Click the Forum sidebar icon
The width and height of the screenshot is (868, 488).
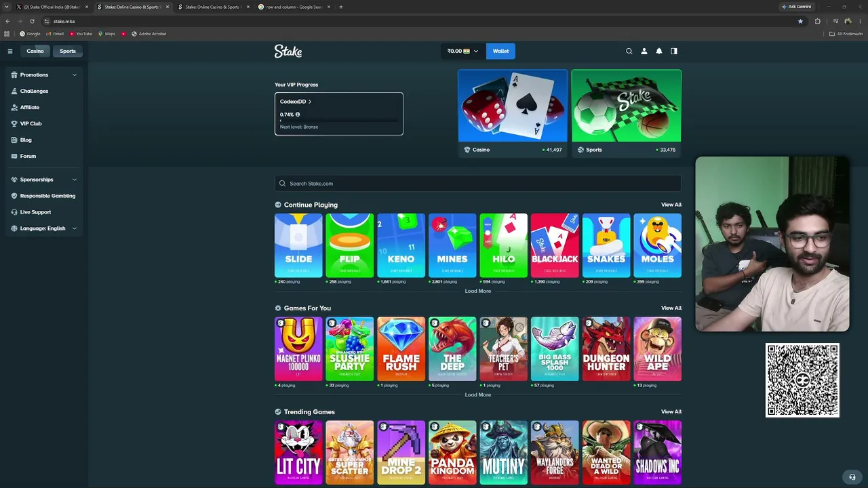(14, 156)
